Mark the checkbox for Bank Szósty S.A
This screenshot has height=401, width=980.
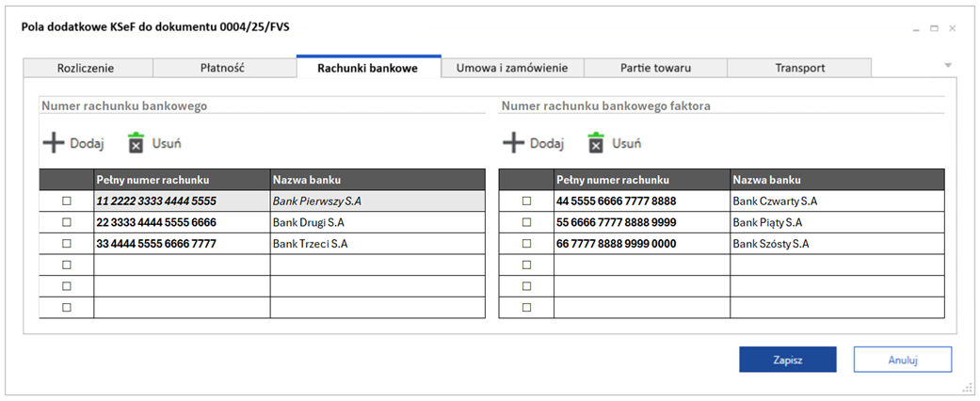526,244
